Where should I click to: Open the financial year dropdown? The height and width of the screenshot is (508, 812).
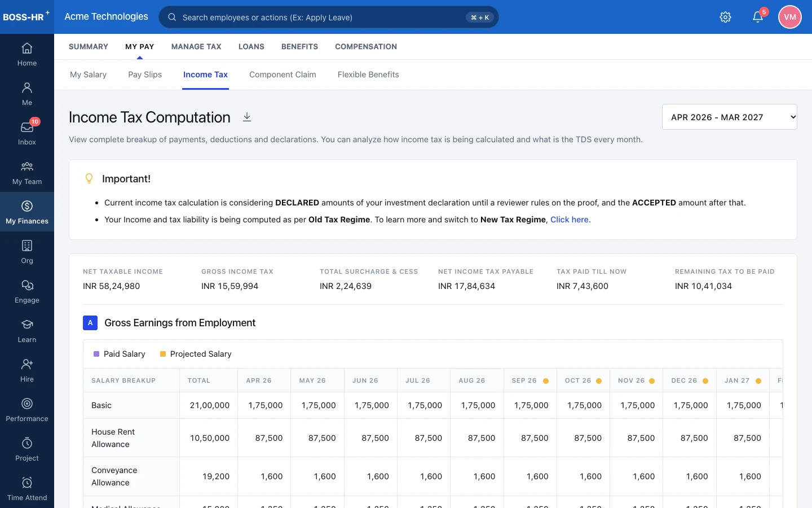click(729, 117)
